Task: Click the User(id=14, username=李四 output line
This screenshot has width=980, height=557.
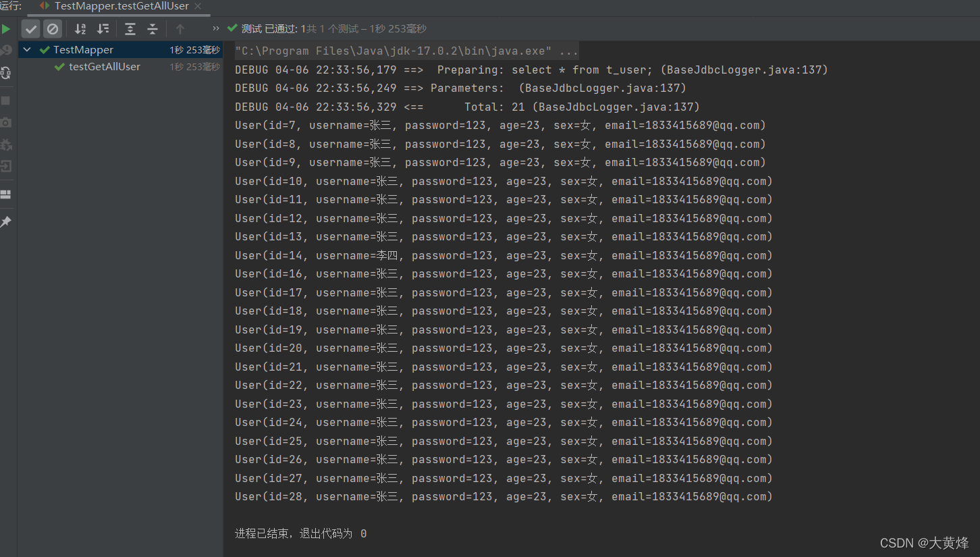Action: click(503, 255)
